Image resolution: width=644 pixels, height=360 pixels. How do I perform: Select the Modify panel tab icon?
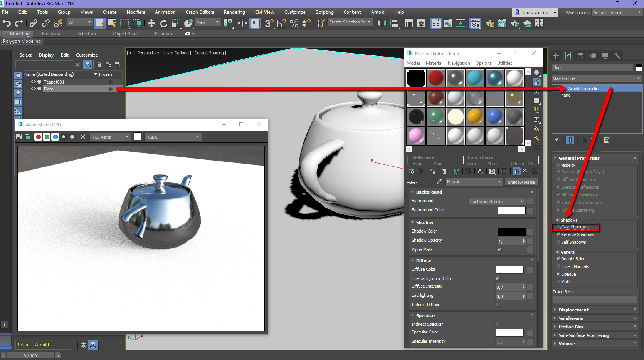pyautogui.click(x=568, y=55)
